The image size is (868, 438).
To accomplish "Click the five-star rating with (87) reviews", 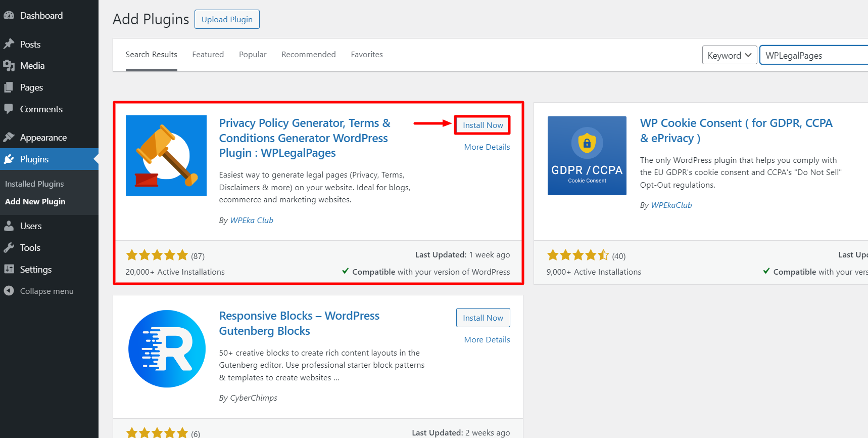I will click(x=165, y=255).
